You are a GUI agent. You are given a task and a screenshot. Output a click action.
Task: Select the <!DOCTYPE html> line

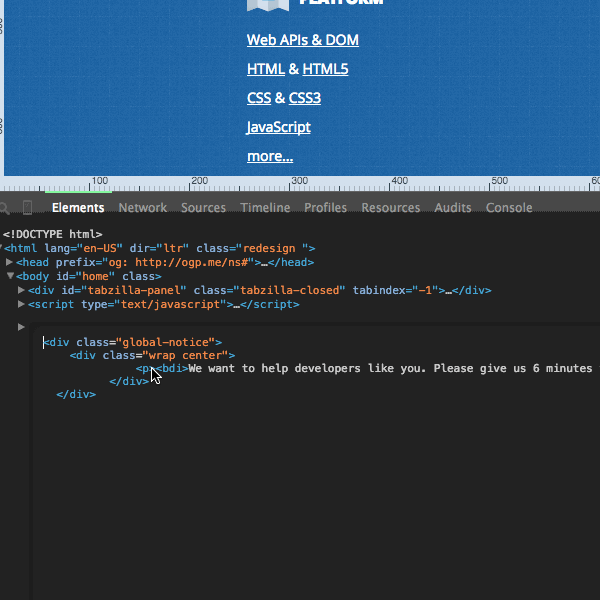52,234
